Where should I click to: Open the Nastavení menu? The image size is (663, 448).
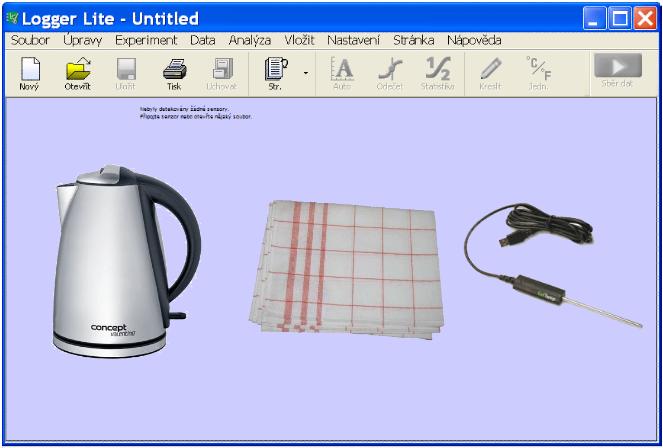(353, 41)
